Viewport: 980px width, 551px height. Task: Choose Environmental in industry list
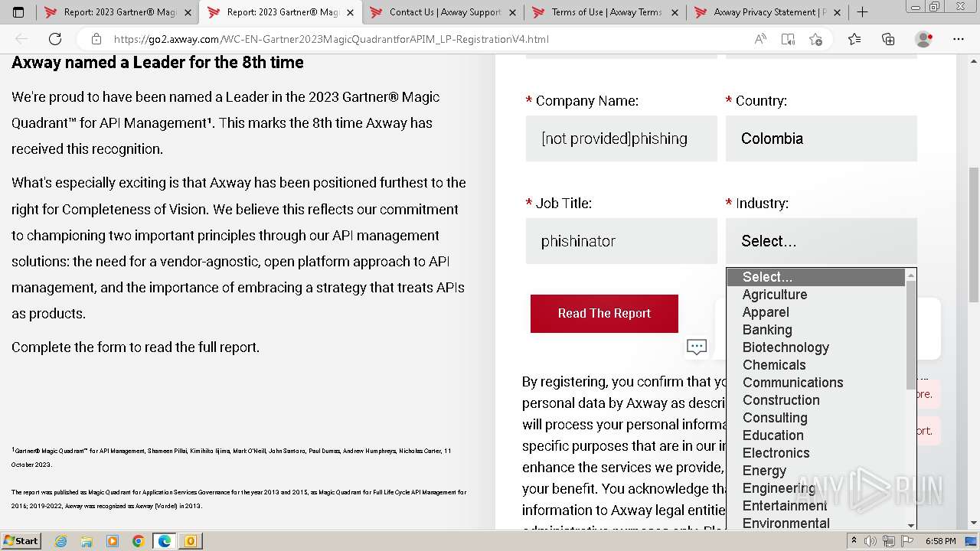tap(816, 523)
